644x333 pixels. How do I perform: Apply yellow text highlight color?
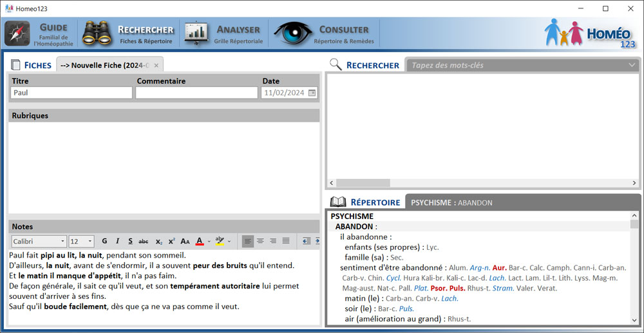click(x=220, y=241)
